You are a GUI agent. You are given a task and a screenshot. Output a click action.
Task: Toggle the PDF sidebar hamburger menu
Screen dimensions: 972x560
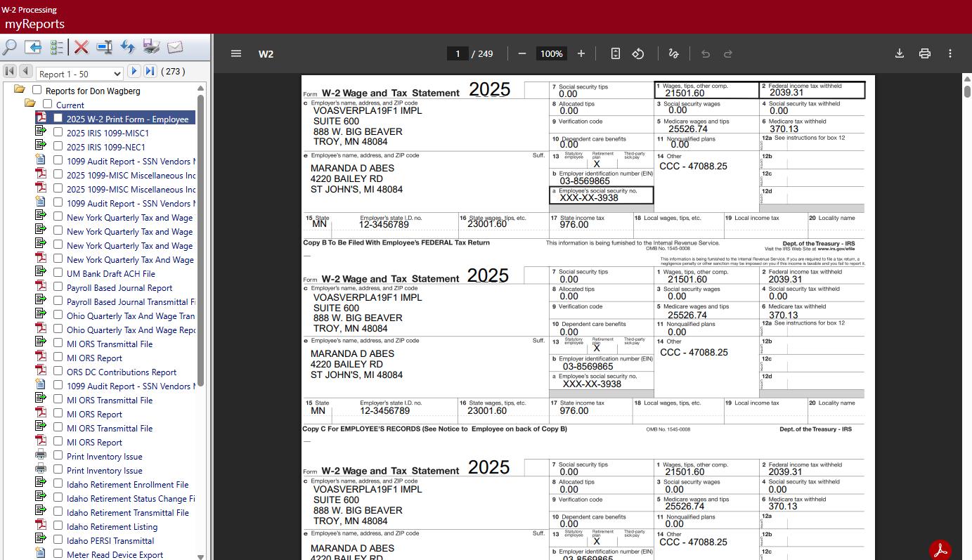click(x=236, y=54)
